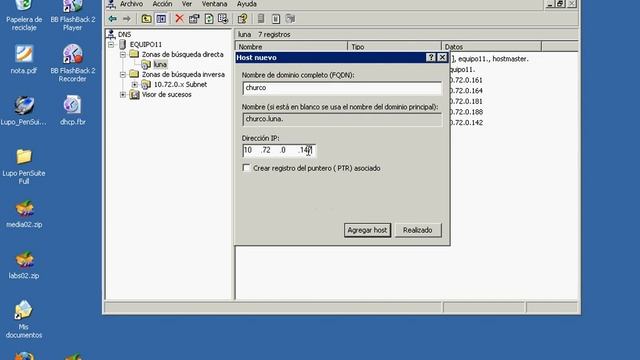Select the DNS root node icon

click(x=111, y=34)
